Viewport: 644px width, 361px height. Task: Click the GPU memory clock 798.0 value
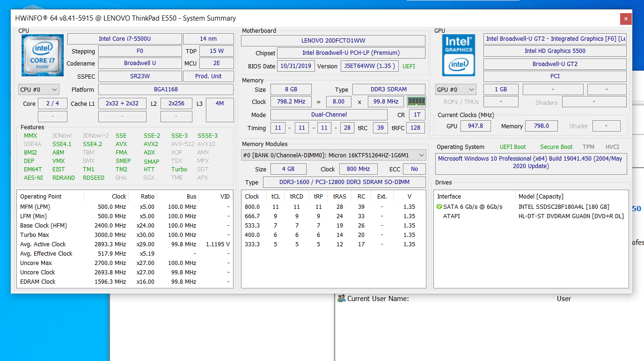coord(542,126)
